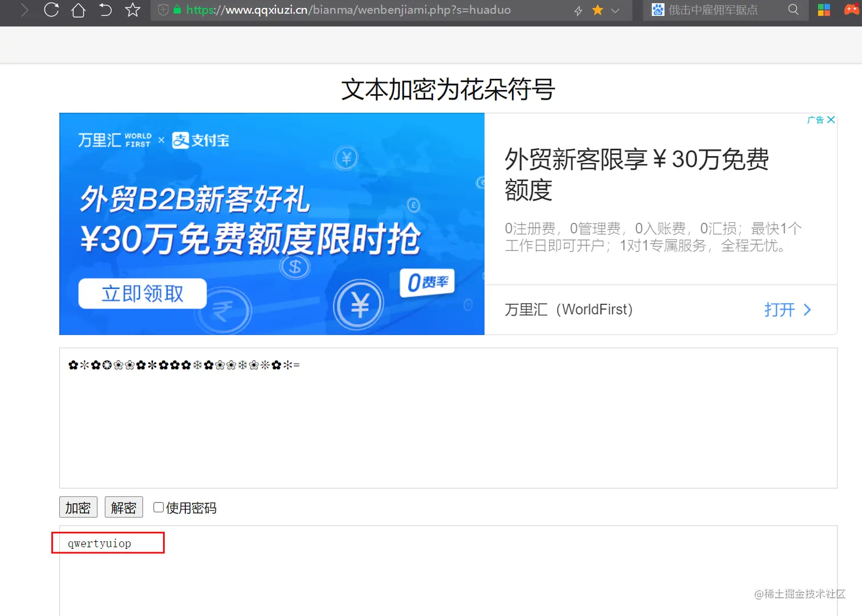Click the 加密 encrypt button
The image size is (862, 616).
(78, 507)
